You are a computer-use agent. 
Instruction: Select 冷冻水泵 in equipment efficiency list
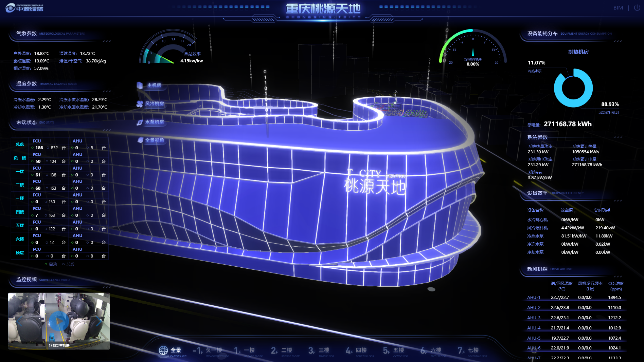point(535,244)
